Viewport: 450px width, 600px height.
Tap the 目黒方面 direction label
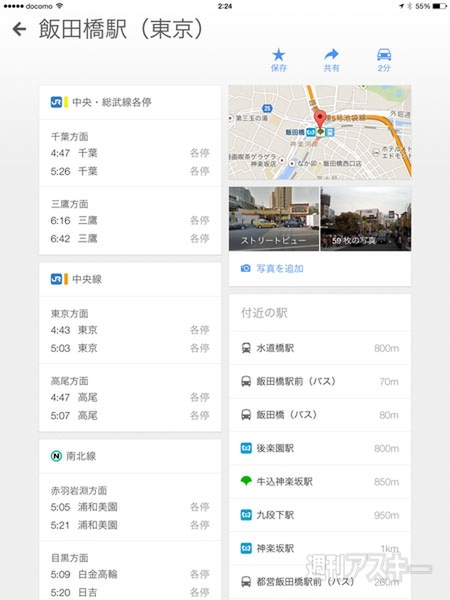[x=70, y=558]
